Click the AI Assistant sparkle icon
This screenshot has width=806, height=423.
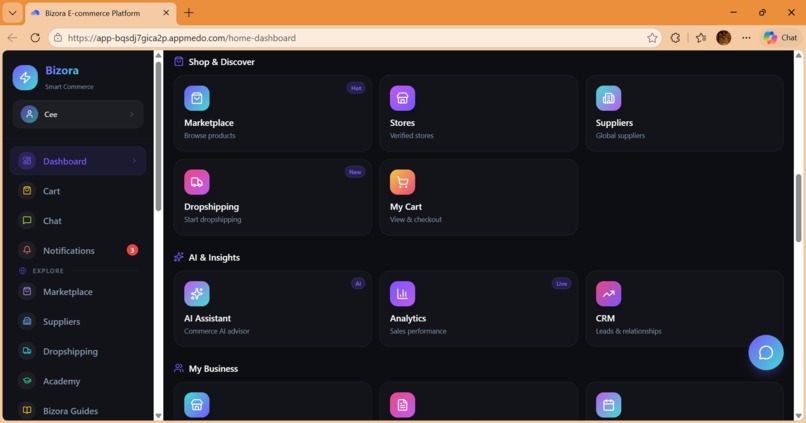(197, 293)
